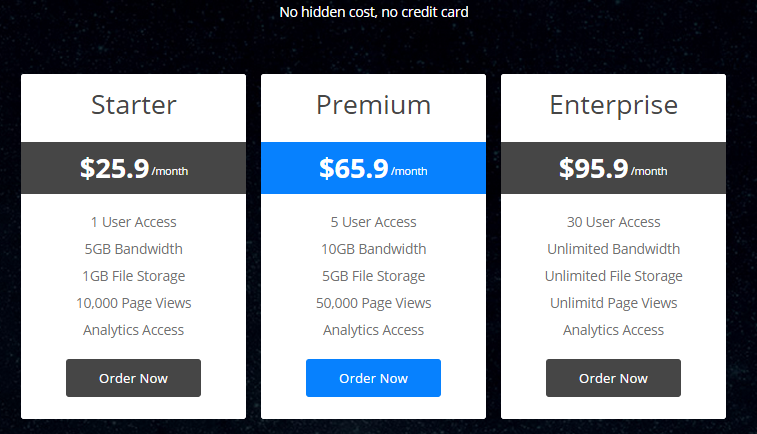Click the 'No hidden cost, no credit card' text
The image size is (757, 434).
click(x=374, y=12)
